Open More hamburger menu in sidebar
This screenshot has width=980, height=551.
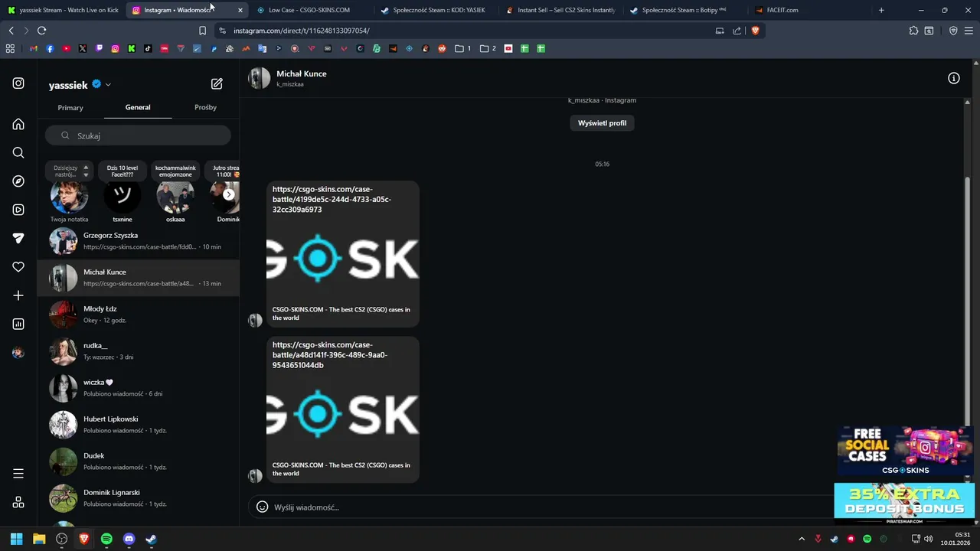[x=18, y=474]
